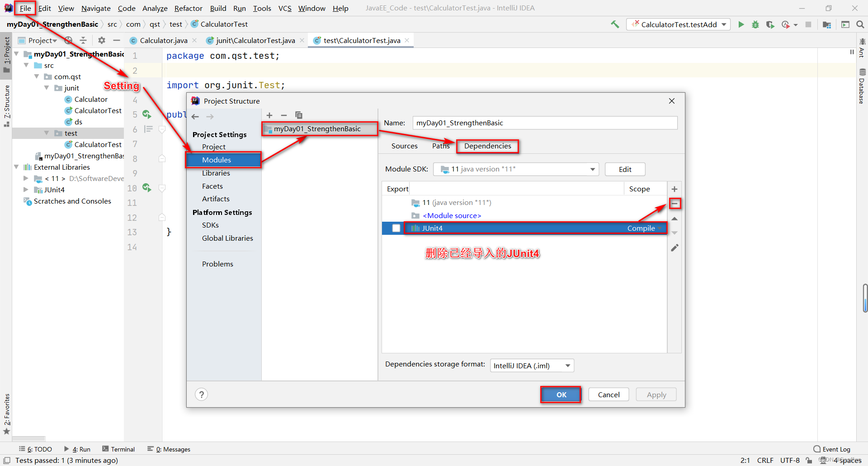Viewport: 868px width, 466px height.
Task: Open the Ant tool window
Action: 862,48
